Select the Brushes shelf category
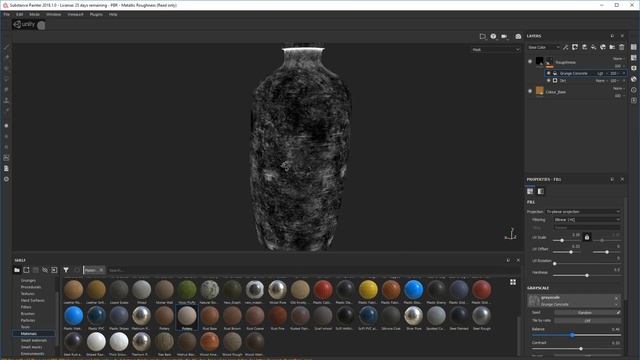640x360 pixels. [28, 314]
